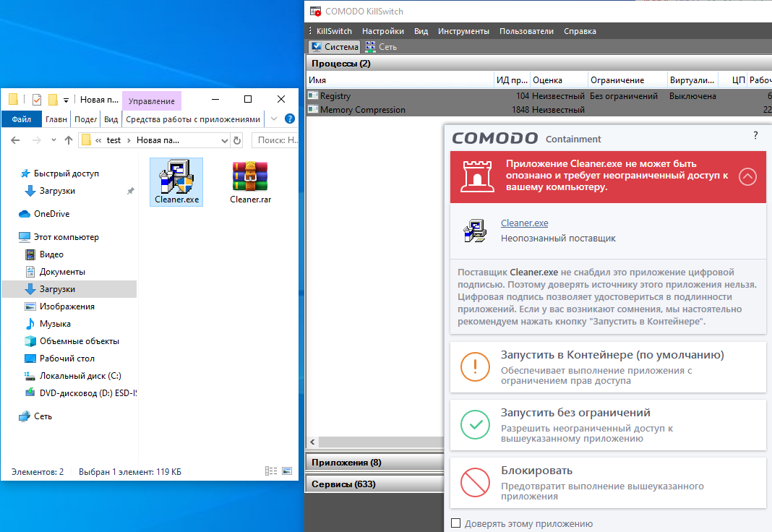Choose Запустить в Контейнере option
Screen dimensions: 772x532
point(608,367)
